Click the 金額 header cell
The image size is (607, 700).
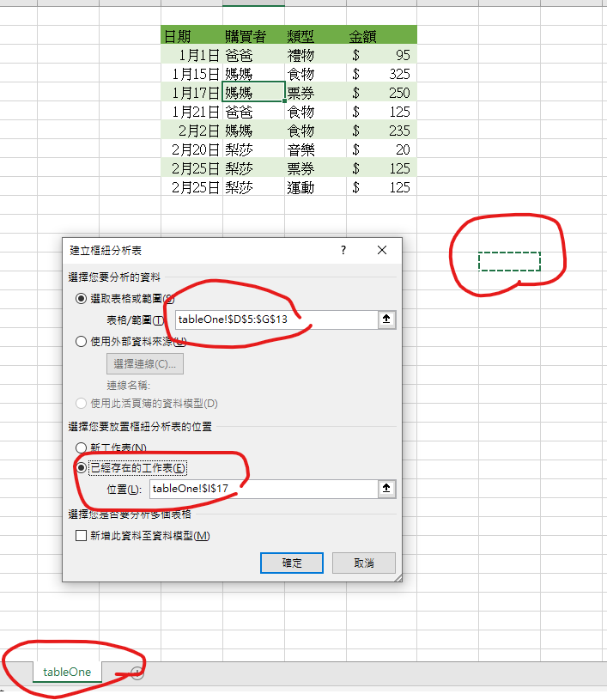(381, 35)
